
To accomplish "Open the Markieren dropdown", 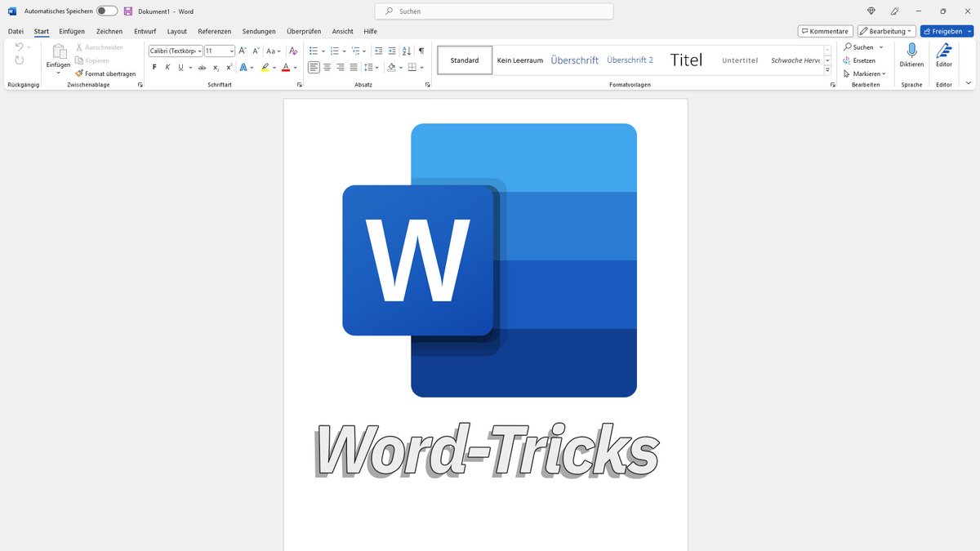I will point(865,73).
